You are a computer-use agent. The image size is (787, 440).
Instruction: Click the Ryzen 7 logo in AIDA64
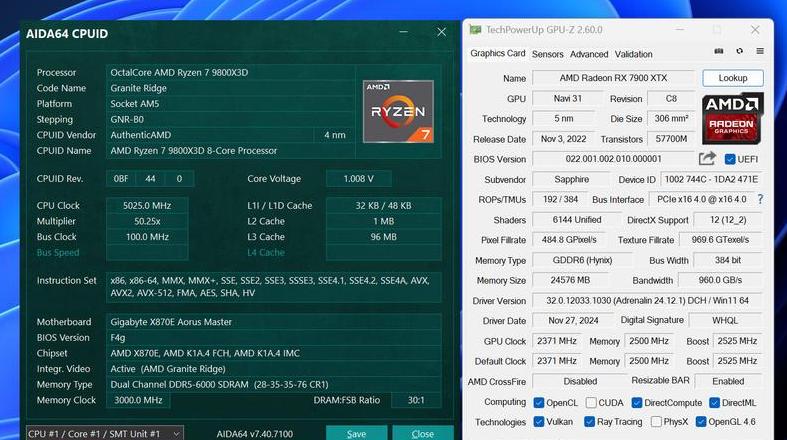pos(398,111)
